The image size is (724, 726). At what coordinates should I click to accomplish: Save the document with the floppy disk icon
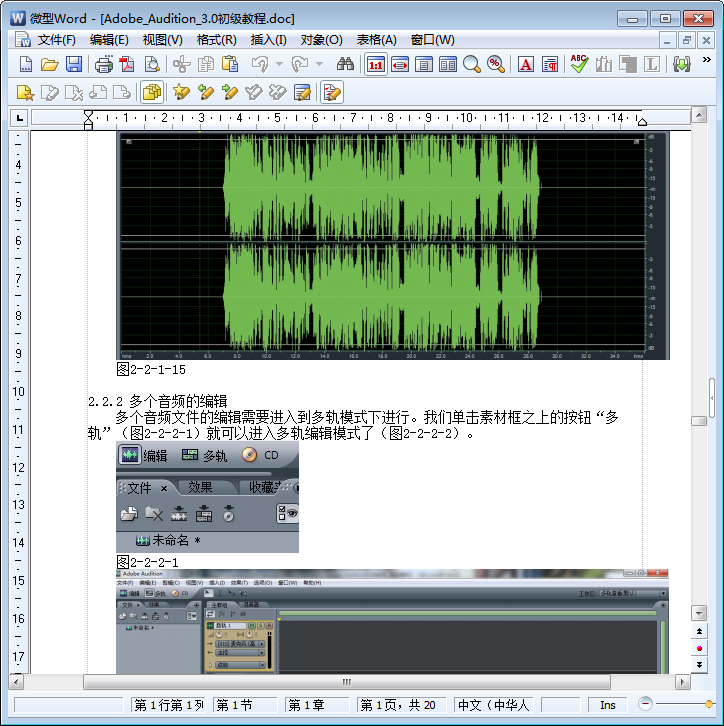pos(74,64)
